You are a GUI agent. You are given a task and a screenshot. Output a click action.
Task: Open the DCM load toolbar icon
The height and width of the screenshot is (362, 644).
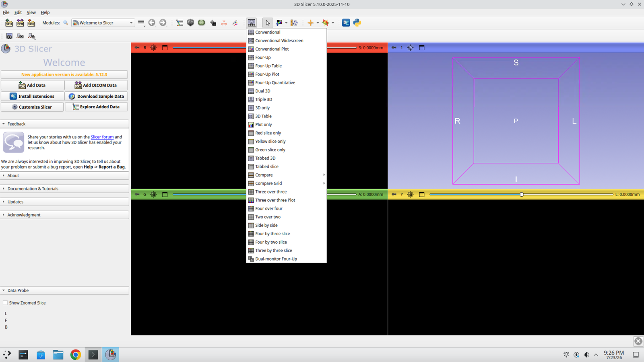coord(20,23)
